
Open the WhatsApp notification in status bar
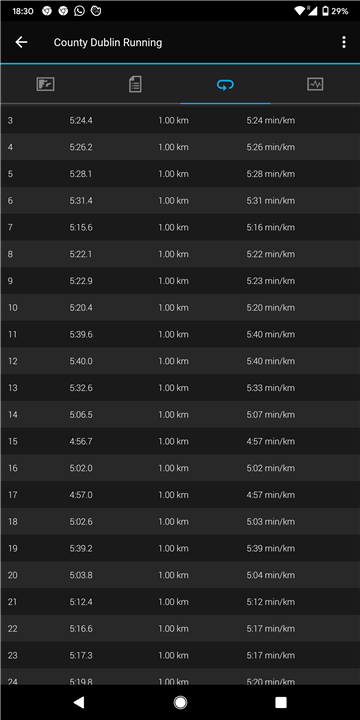pyautogui.click(x=79, y=11)
